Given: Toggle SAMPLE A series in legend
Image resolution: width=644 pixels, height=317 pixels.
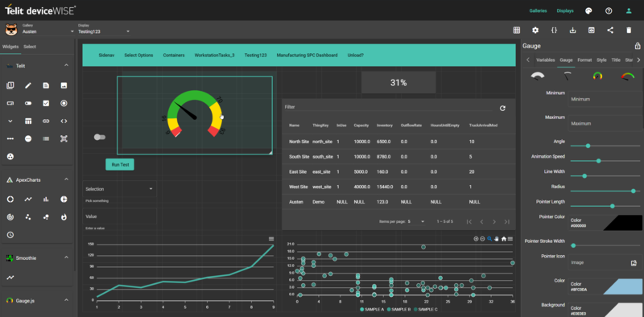Looking at the screenshot, I should coord(372,309).
